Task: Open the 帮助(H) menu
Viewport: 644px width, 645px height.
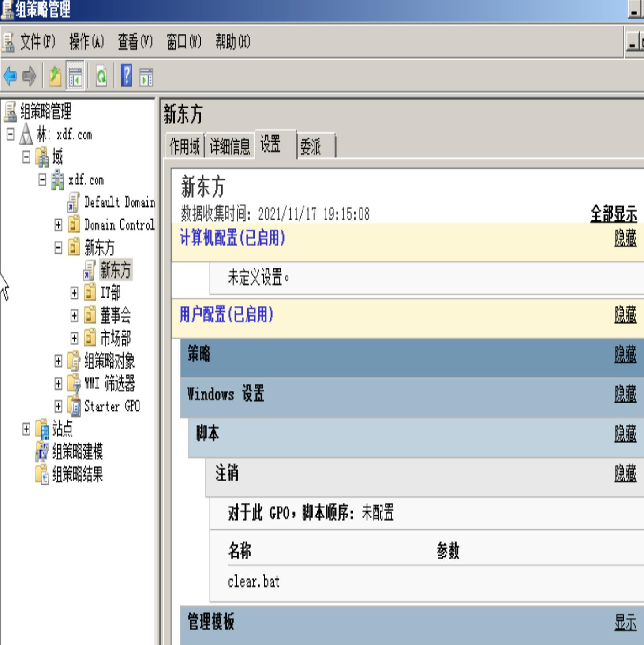Action: 232,42
